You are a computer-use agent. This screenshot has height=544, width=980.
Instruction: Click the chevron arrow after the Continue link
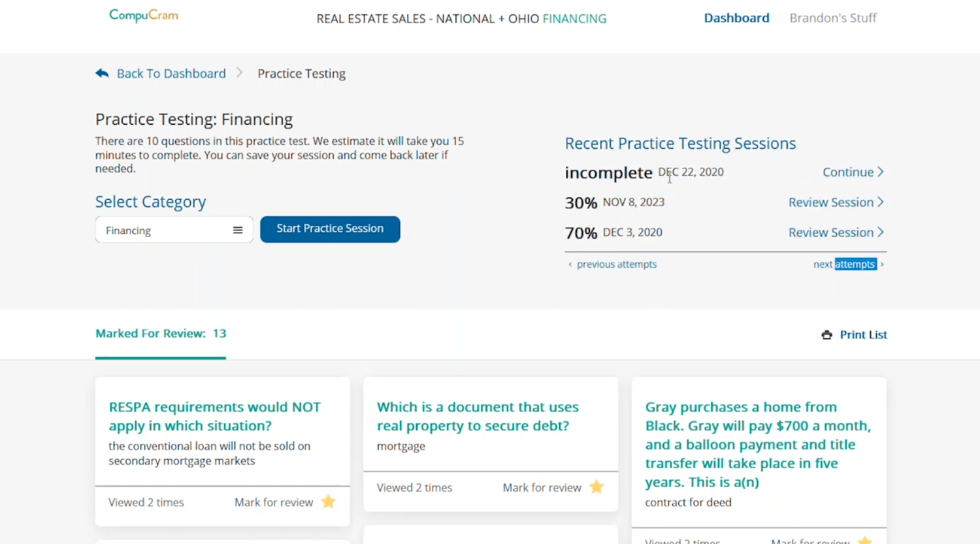881,172
